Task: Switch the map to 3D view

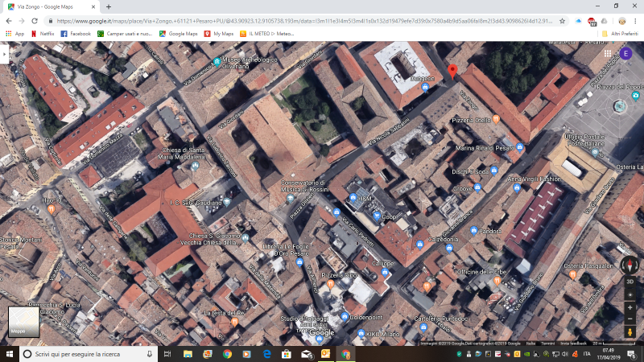Action: (630, 282)
